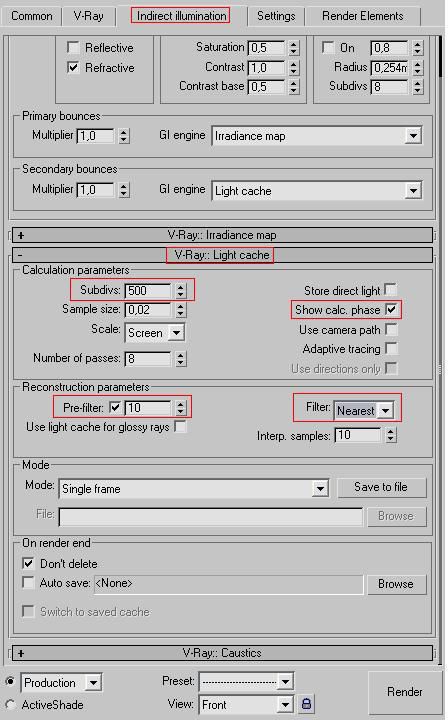Image resolution: width=448 pixels, height=720 pixels.
Task: Click the Save to file button
Action: tap(381, 487)
